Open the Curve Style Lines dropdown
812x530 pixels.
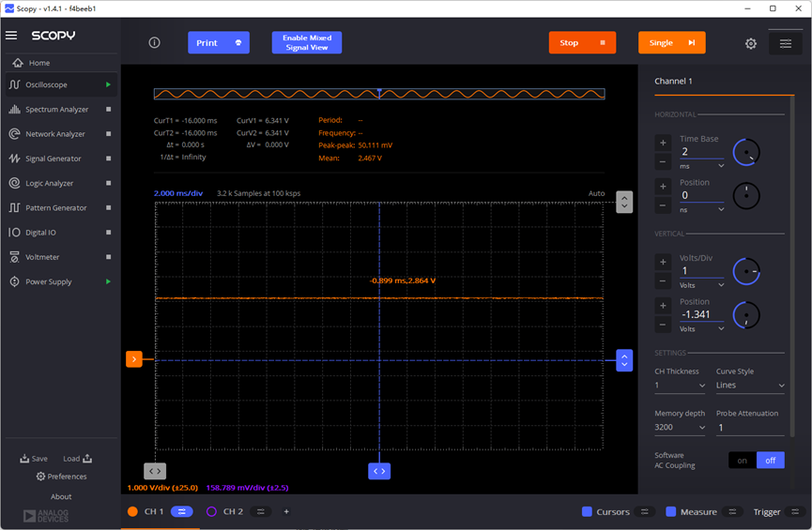[x=750, y=386]
